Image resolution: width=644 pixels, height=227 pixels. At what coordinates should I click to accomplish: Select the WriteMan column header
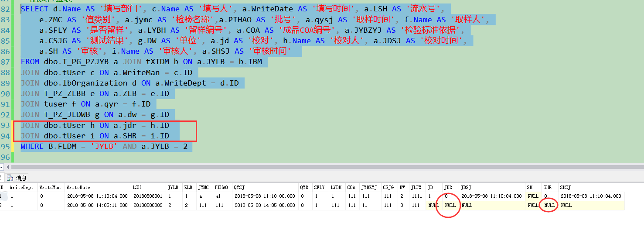click(51, 188)
